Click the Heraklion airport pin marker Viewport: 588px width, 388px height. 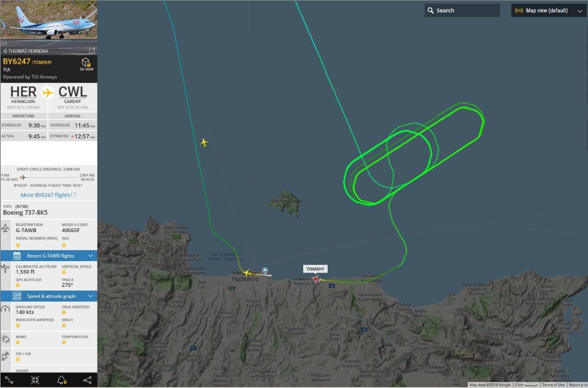(x=265, y=271)
